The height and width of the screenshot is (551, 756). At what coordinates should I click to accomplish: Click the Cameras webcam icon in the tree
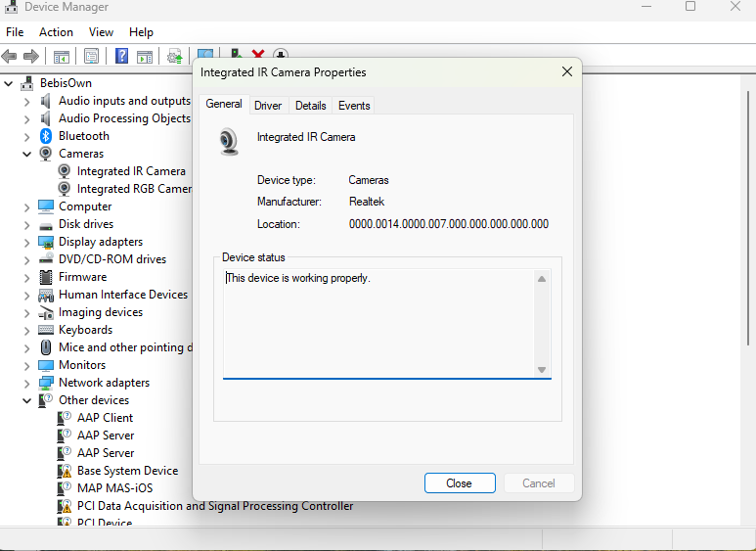(46, 154)
